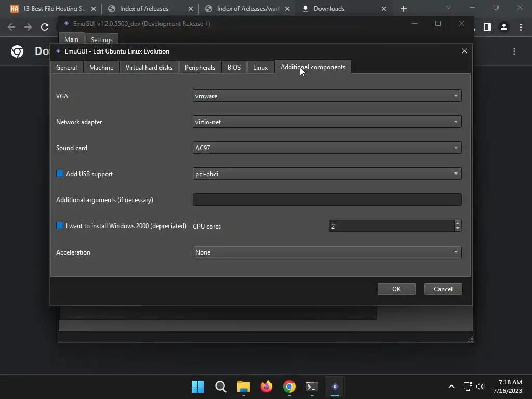The width and height of the screenshot is (532, 399).
Task: Switch to Index of /releases browser tab
Action: coord(144,9)
